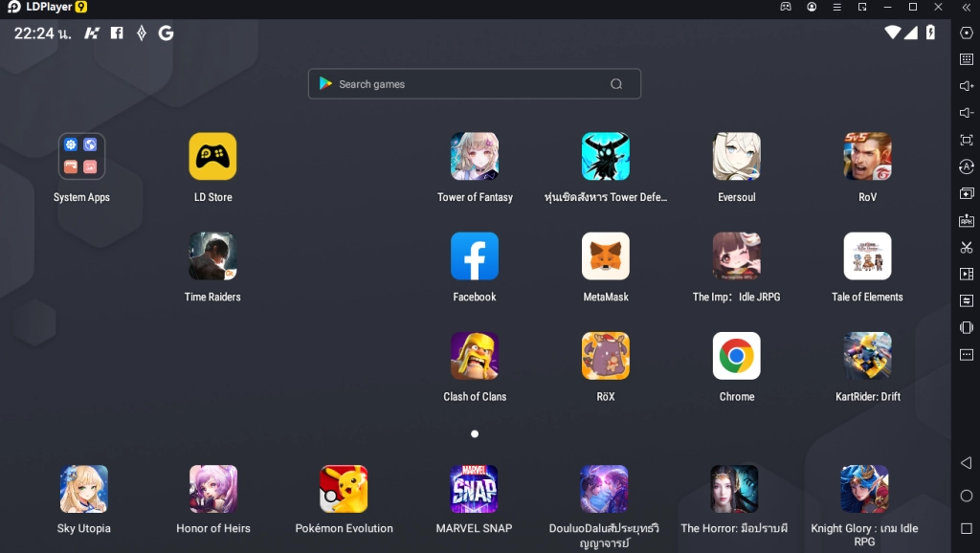Launch MARVEL SNAP
This screenshot has height=553, width=980.
click(474, 489)
